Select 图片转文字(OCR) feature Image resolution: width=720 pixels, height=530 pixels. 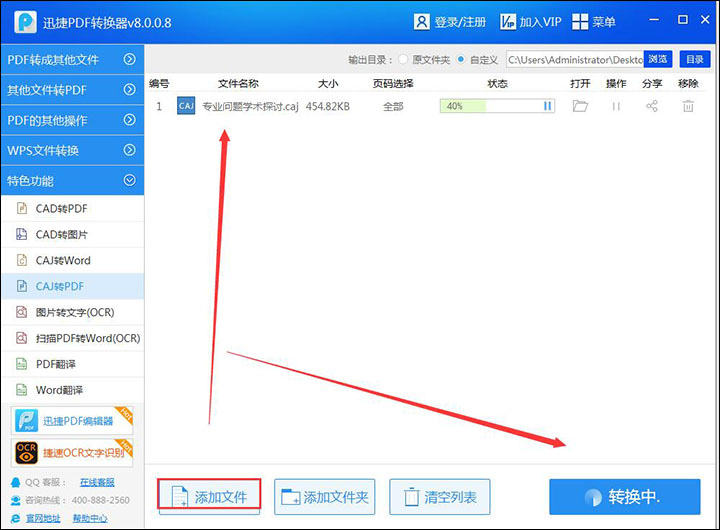tap(73, 312)
